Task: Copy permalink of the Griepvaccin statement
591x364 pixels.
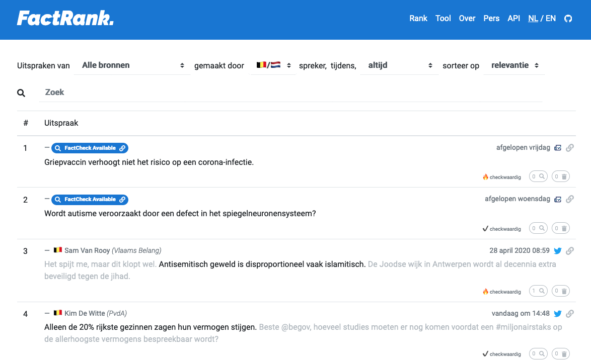Action: (570, 148)
